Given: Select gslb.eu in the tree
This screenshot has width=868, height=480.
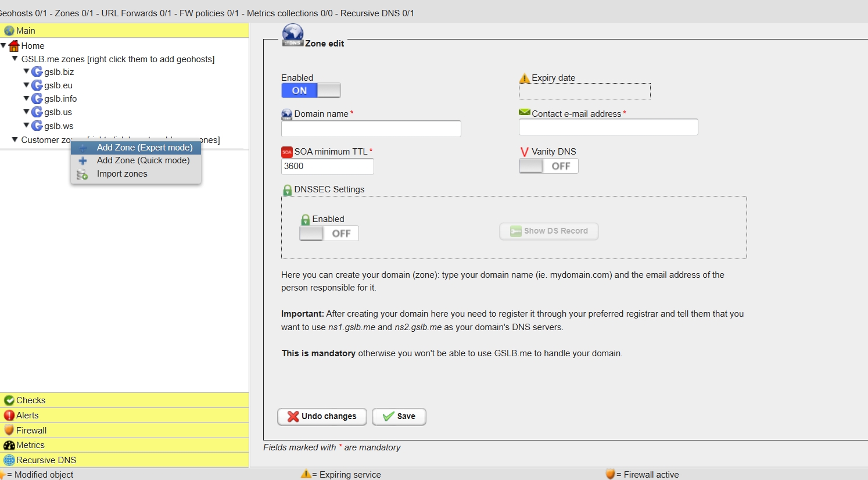Looking at the screenshot, I should [59, 85].
